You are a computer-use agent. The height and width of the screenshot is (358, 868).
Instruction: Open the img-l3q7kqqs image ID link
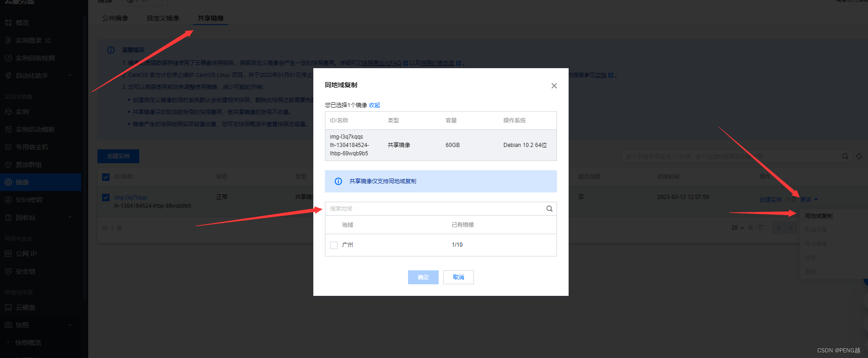coord(131,198)
